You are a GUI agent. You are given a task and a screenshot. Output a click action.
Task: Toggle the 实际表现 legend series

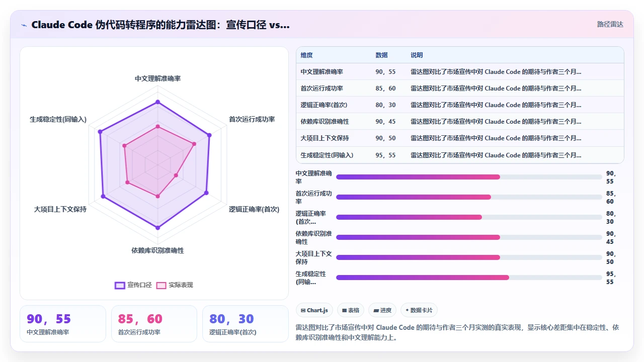175,285
